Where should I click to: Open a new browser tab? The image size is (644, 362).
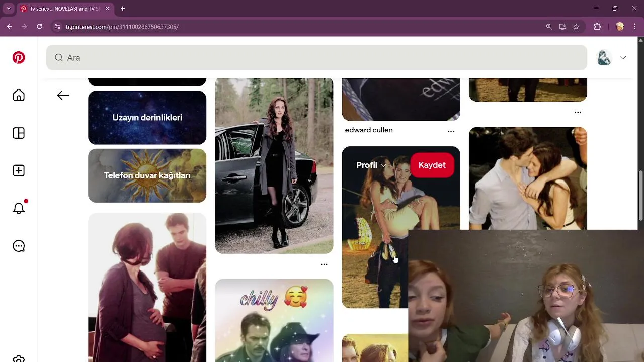tap(123, 9)
